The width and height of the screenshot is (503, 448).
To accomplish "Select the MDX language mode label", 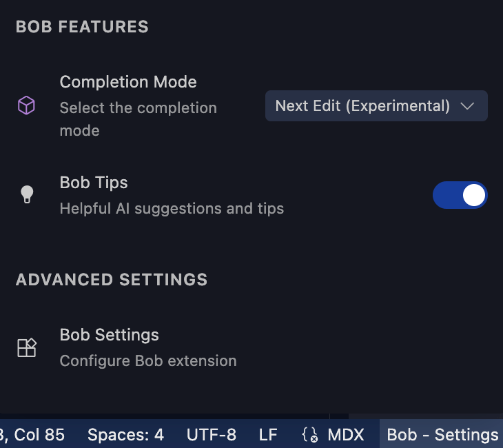I will [346, 435].
